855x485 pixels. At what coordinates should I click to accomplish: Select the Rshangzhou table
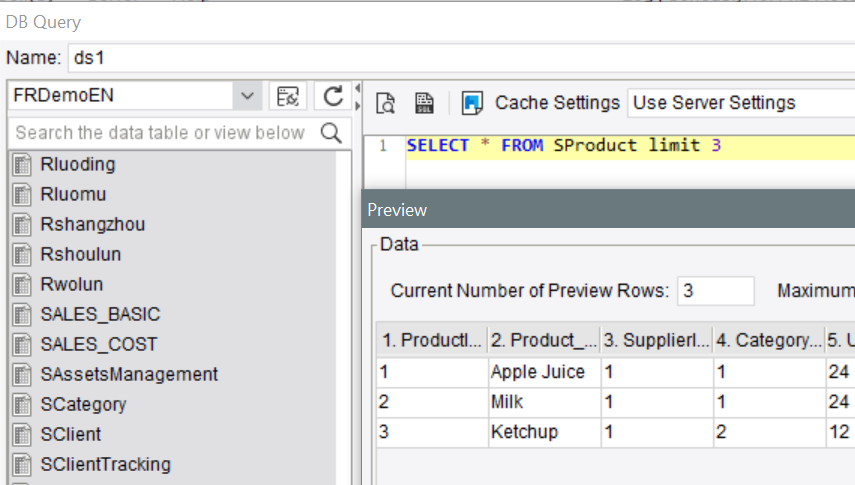pos(93,224)
